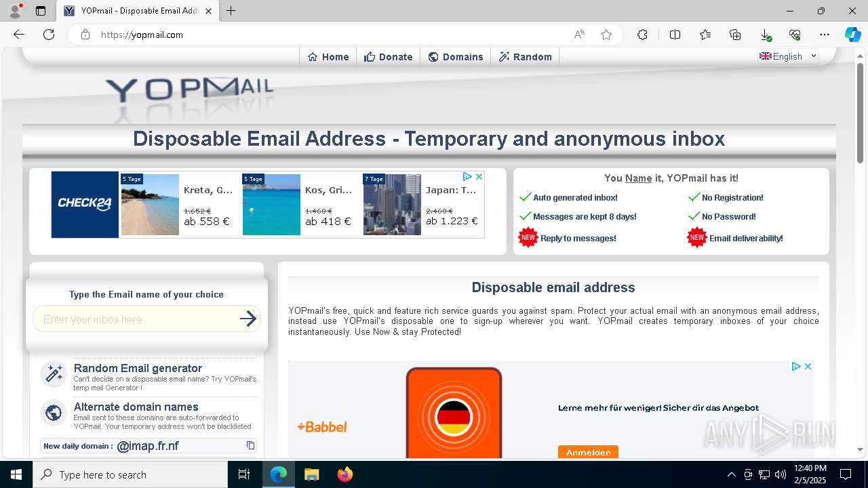868x488 pixels.
Task: Select the YOPmail browser tab
Action: coord(138,11)
